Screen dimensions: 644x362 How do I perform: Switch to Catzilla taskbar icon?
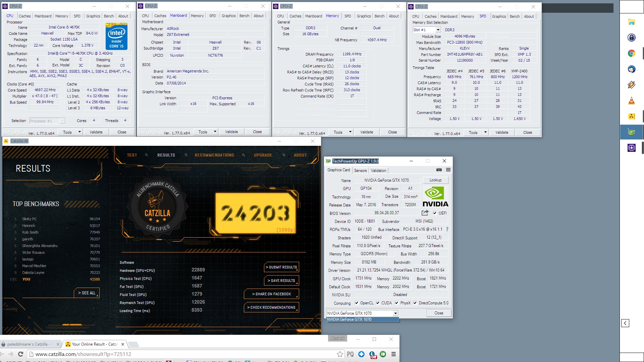click(631, 116)
